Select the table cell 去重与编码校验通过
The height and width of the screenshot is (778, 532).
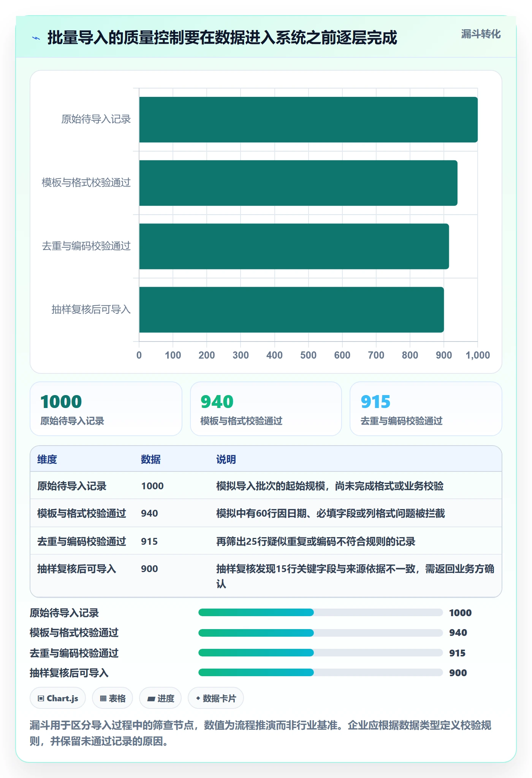pyautogui.click(x=82, y=541)
